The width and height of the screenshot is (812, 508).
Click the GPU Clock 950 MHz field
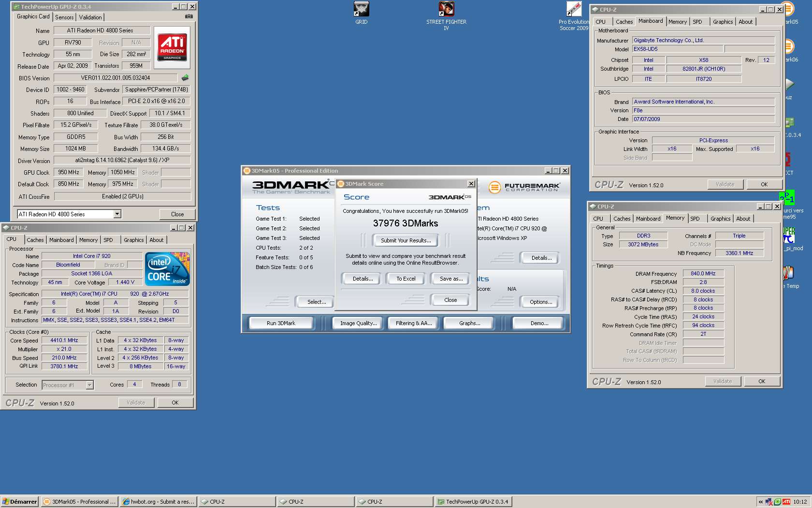click(x=68, y=172)
